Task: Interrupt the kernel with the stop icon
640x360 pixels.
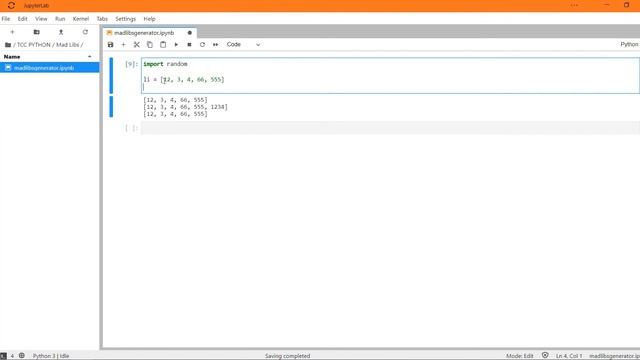Action: [189, 44]
